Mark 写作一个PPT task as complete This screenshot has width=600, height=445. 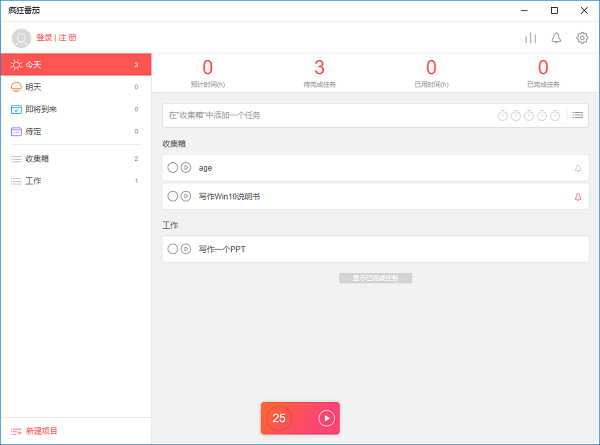click(173, 249)
